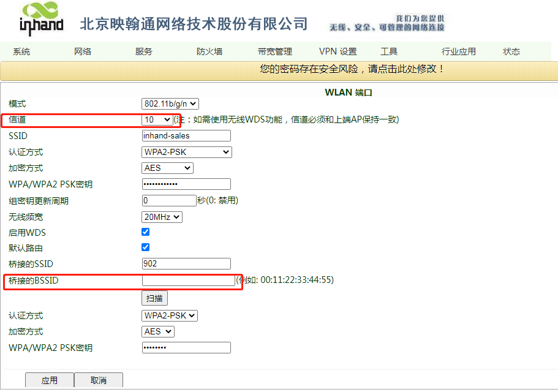Toggle the default route checkbox (默认路由)
Viewport: 558px width, 392px height.
(x=145, y=247)
